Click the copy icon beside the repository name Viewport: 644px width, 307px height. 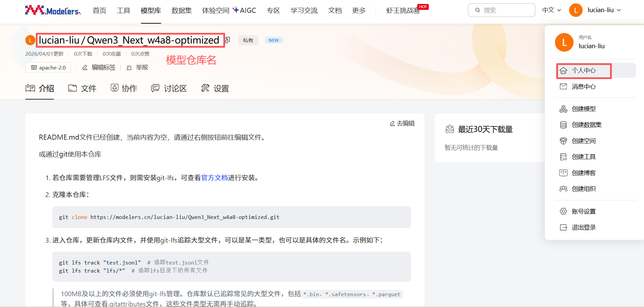(228, 40)
